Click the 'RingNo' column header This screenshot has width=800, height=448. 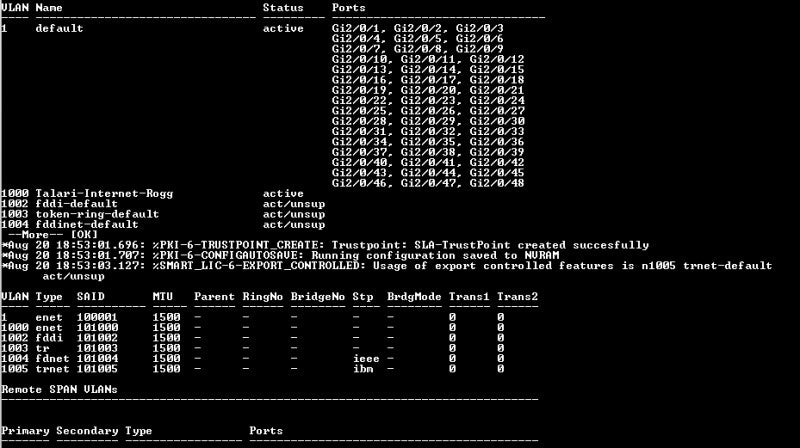(x=262, y=296)
